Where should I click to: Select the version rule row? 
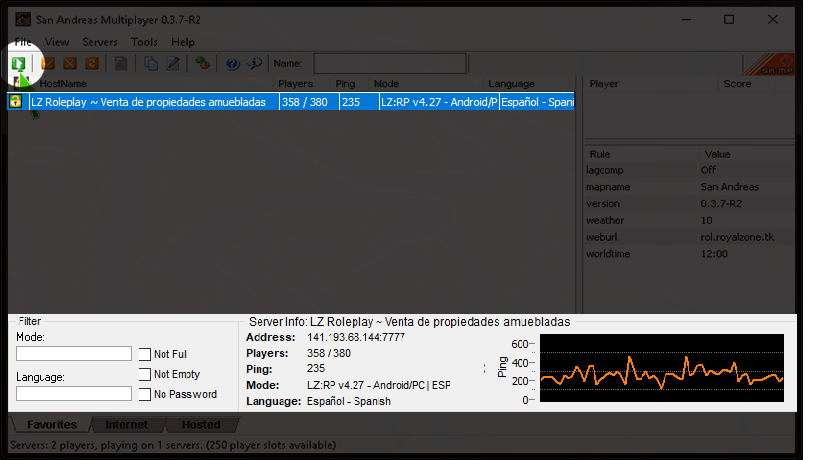[689, 204]
